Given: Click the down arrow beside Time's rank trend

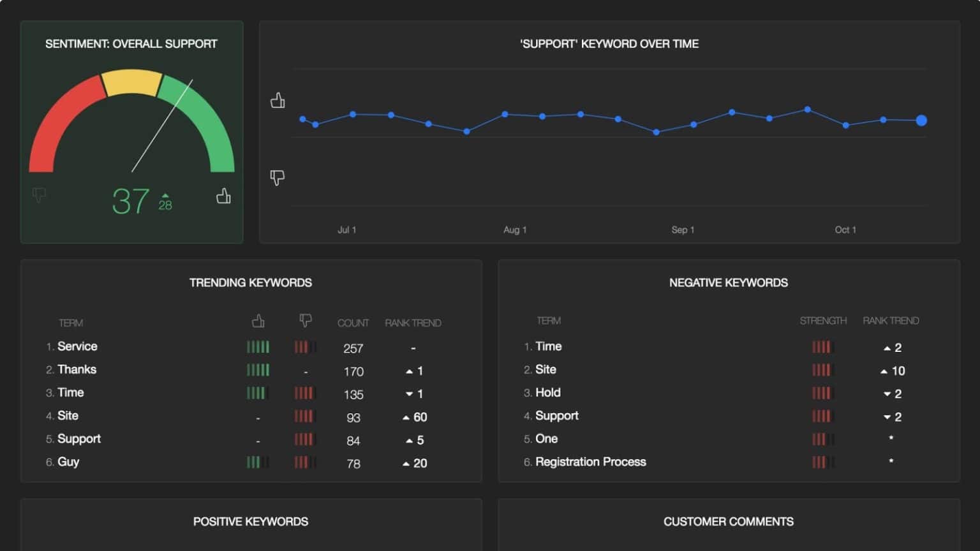Looking at the screenshot, I should [x=408, y=394].
